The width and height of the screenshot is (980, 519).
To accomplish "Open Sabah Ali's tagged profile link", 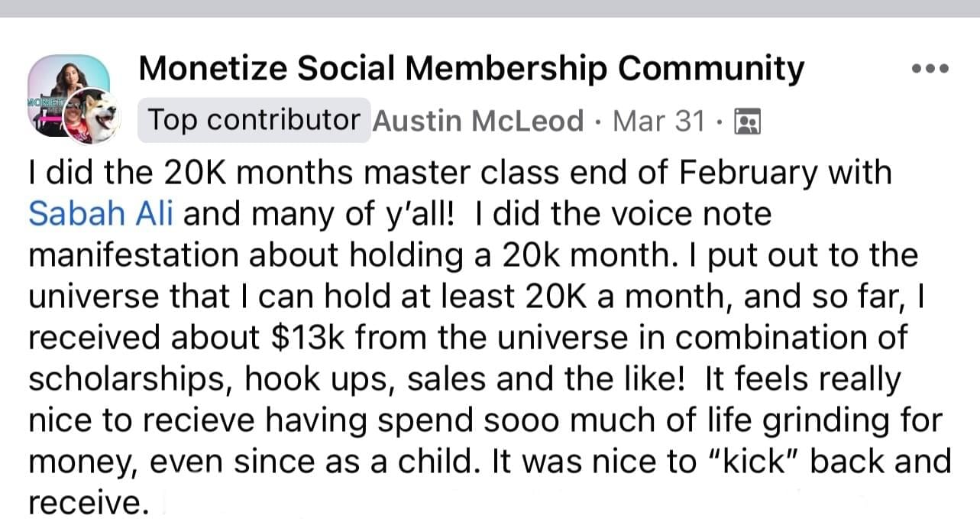I will (102, 213).
